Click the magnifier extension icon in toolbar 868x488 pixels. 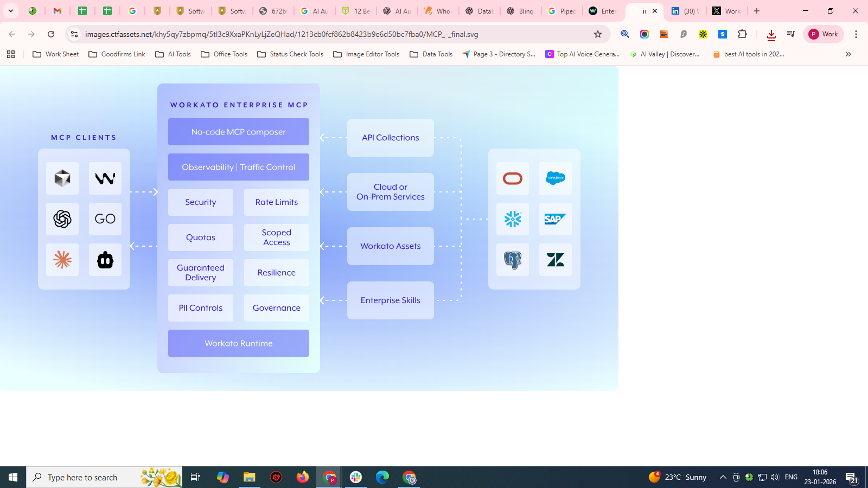pyautogui.click(x=625, y=34)
